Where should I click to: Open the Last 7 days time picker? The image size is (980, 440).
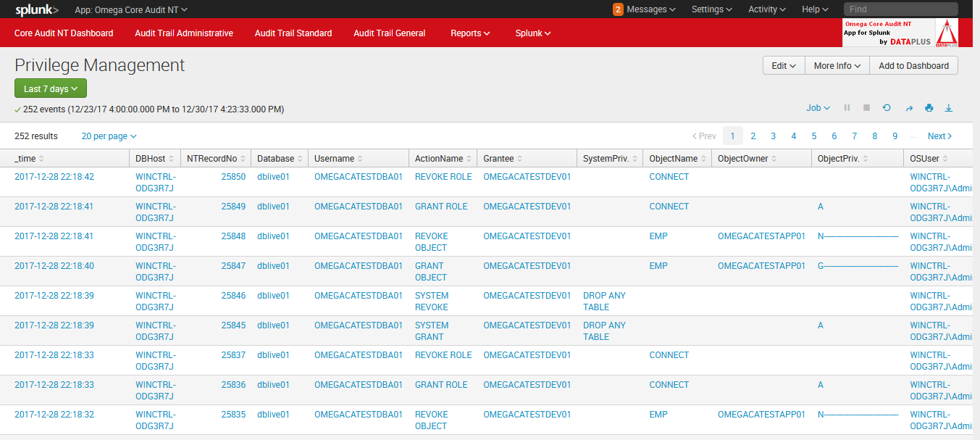pyautogui.click(x=50, y=88)
